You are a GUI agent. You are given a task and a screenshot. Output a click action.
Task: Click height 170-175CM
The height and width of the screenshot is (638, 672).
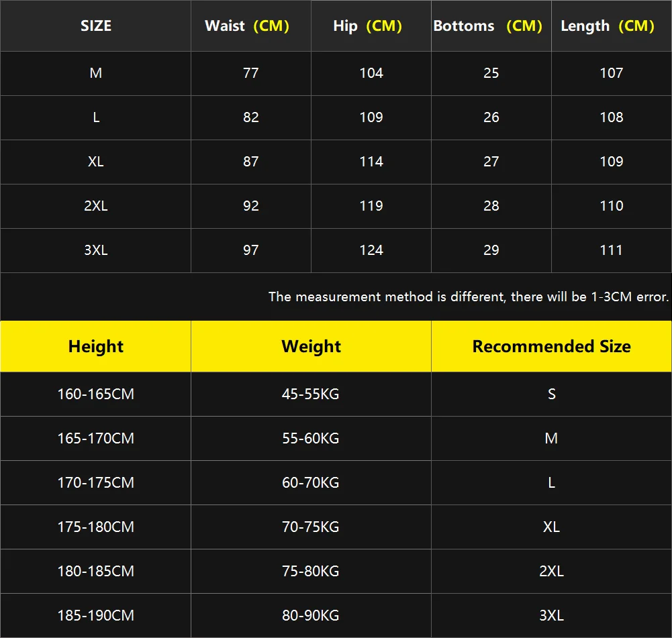point(96,483)
